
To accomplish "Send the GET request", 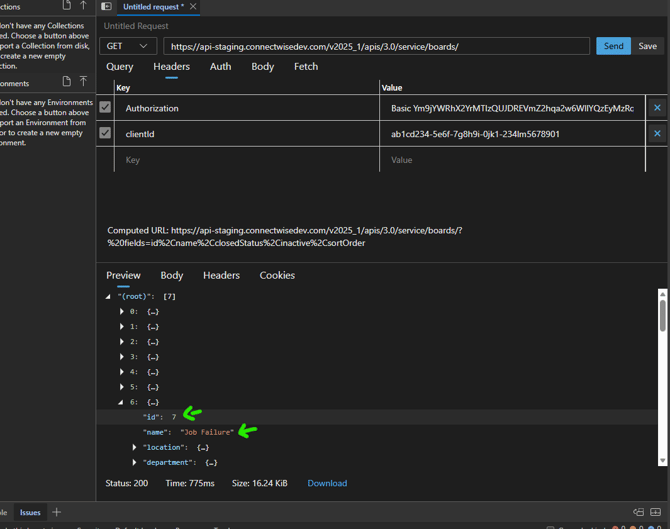I will (613, 46).
